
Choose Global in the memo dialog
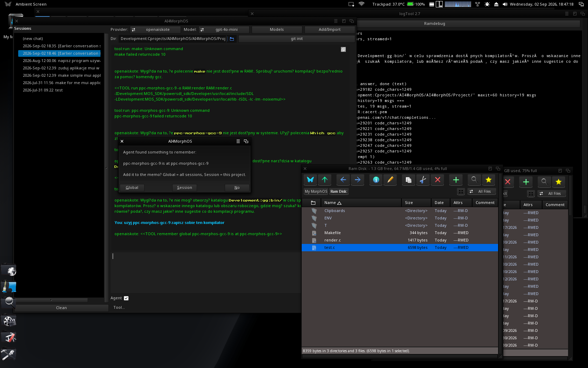point(132,188)
